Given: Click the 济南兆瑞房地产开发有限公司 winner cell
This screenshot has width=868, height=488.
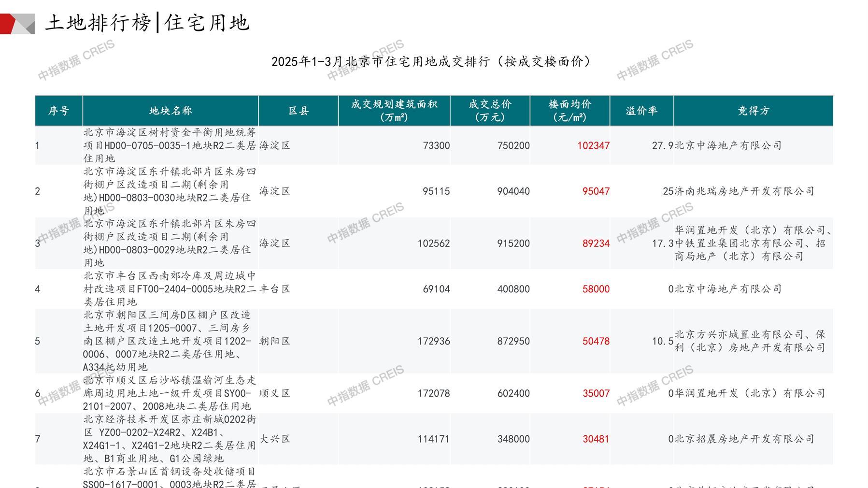Looking at the screenshot, I should pyautogui.click(x=744, y=191).
